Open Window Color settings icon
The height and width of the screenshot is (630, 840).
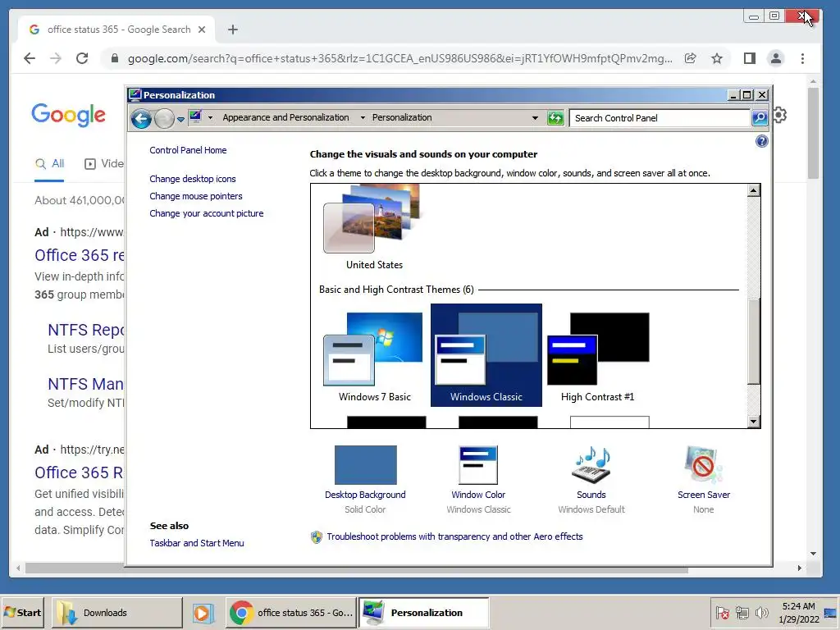coord(478,465)
